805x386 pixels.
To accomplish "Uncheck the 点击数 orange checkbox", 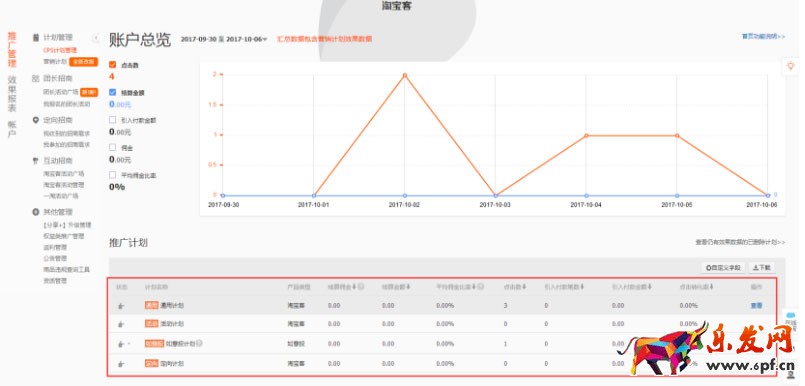I will (112, 65).
